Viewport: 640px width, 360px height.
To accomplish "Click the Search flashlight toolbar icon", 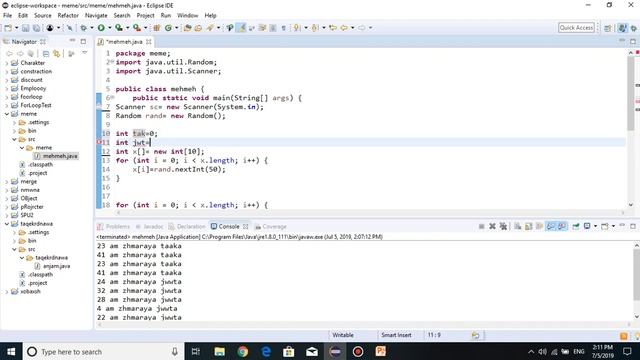I will point(210,28).
